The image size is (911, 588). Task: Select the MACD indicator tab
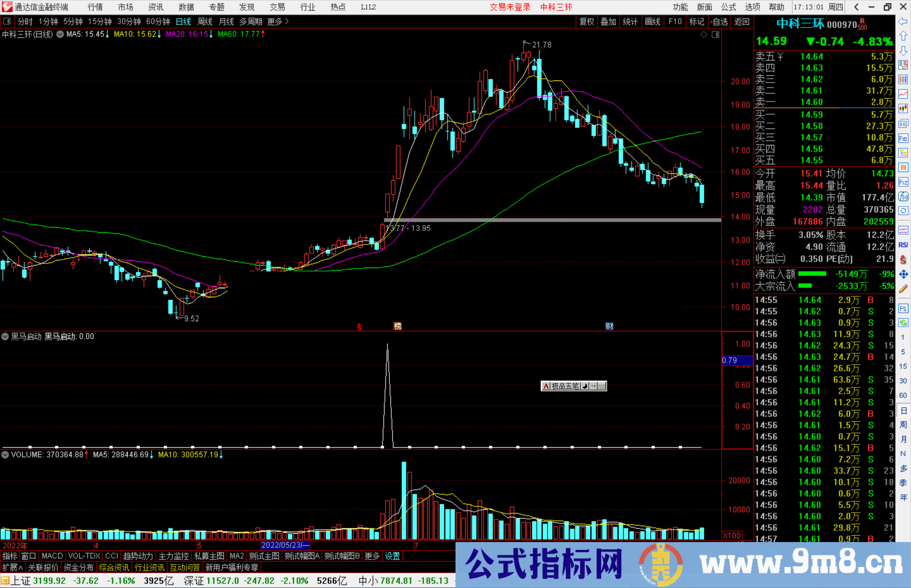tap(52, 556)
